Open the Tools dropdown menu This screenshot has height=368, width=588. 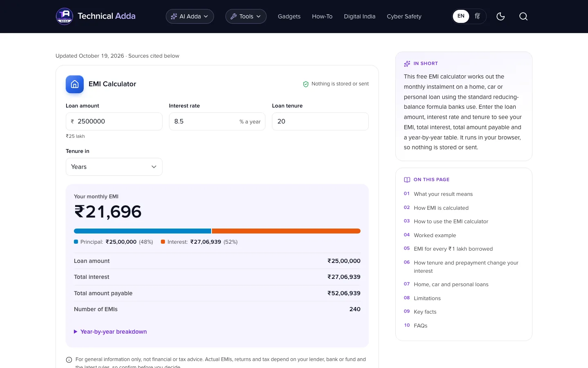pyautogui.click(x=246, y=16)
